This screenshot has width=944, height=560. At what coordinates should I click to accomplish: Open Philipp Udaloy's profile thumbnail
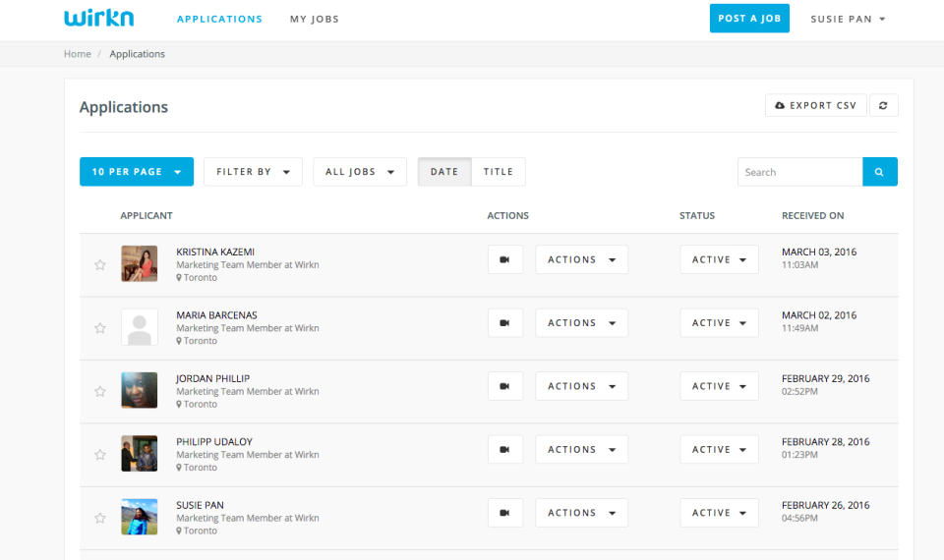tap(139, 454)
